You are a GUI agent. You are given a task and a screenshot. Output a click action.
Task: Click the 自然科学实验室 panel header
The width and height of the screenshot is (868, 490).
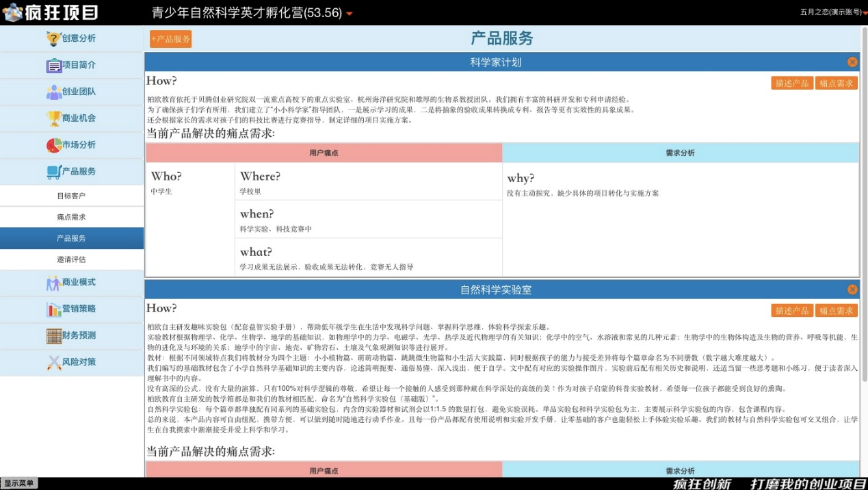(502, 289)
